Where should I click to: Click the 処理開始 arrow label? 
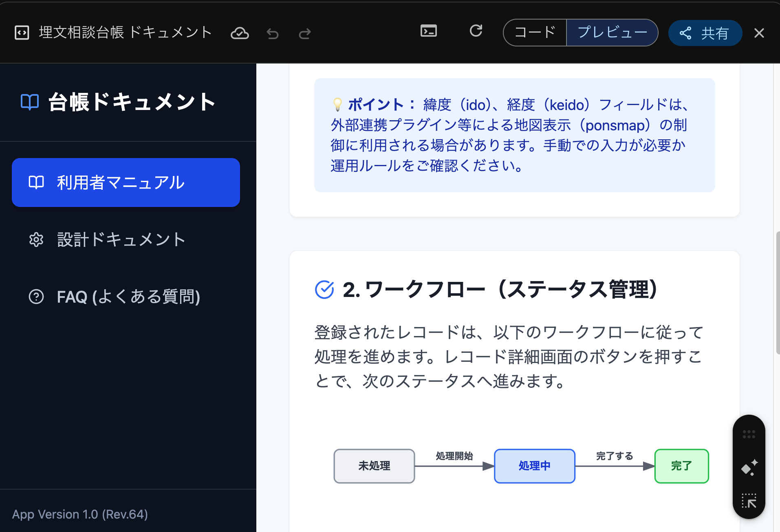[454, 456]
